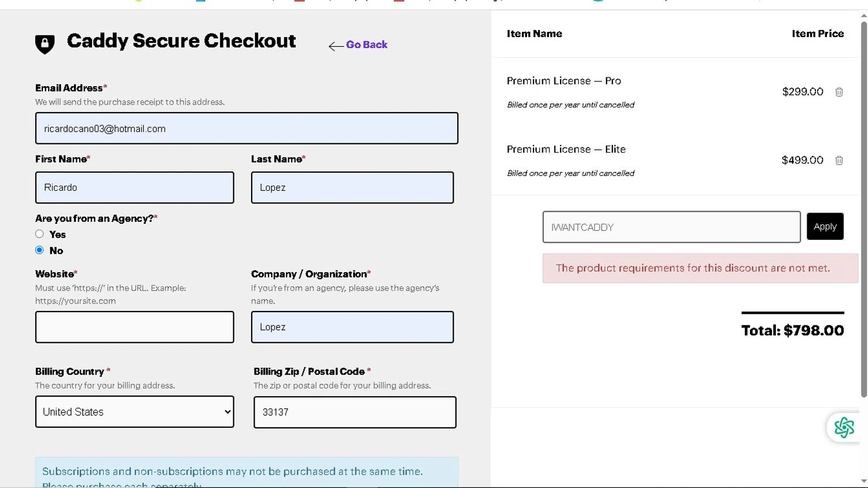The height and width of the screenshot is (488, 868).
Task: Apply the discount code
Action: point(825,227)
